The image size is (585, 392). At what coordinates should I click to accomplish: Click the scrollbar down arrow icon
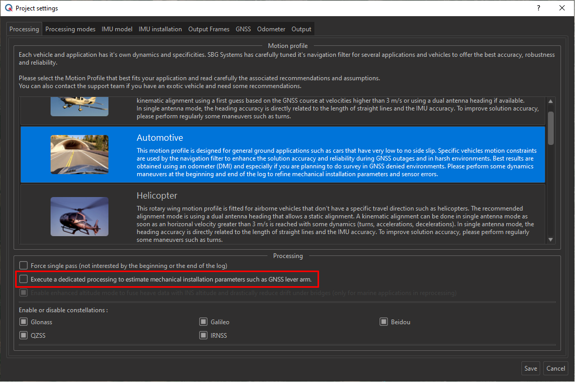tap(551, 239)
